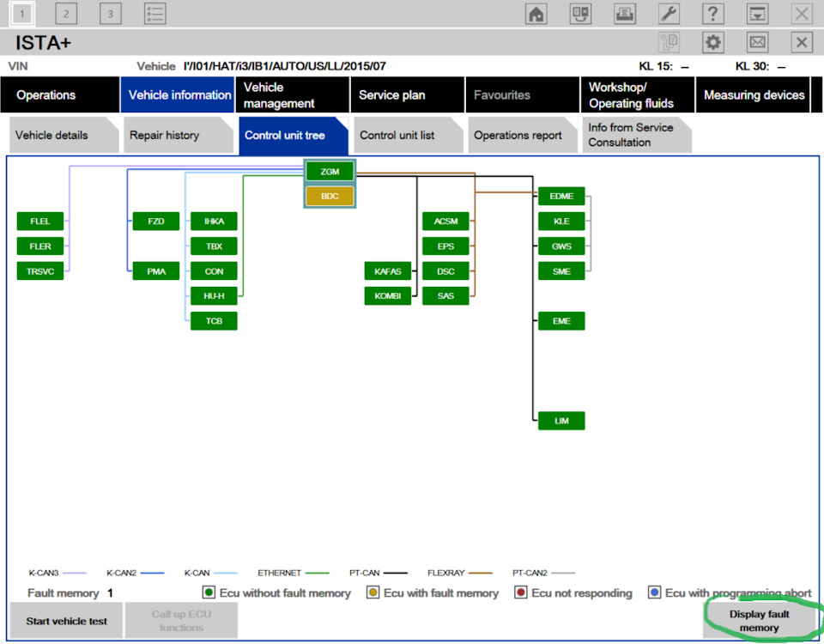Open the settings gear icon

(x=712, y=42)
